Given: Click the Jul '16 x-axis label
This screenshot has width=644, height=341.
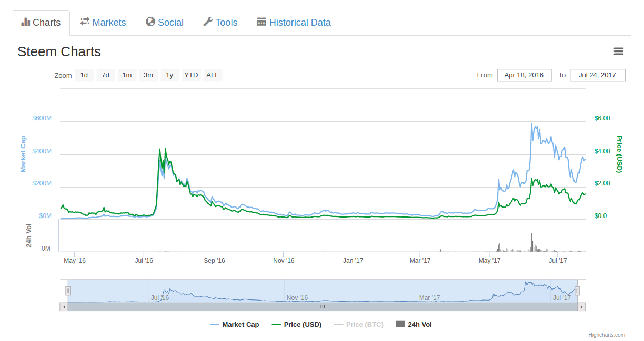Looking at the screenshot, I should [144, 260].
